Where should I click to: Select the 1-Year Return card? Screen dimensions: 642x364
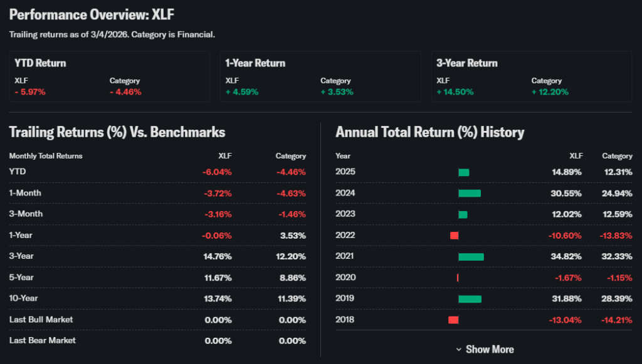point(320,76)
